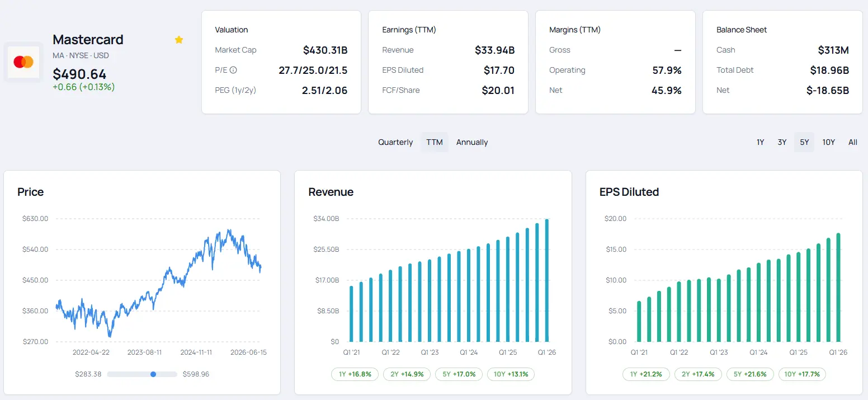868x400 pixels.
Task: Click the Total Debt value $18.96B
Action: point(829,70)
